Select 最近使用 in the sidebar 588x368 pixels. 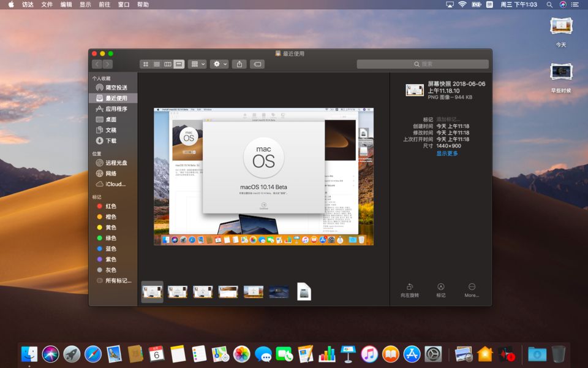tap(113, 98)
